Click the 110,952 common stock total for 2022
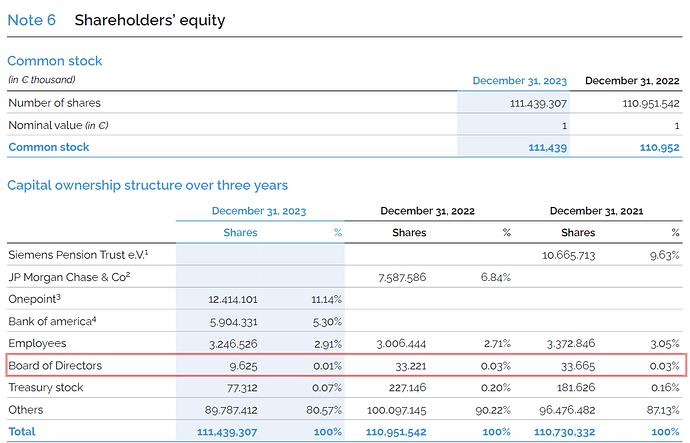Screen dimensions: 690x443 [658, 147]
